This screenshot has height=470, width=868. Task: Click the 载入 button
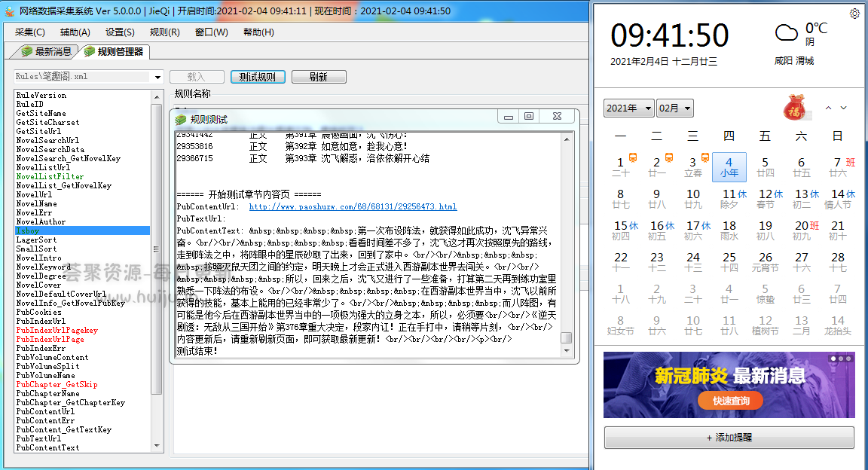pyautogui.click(x=197, y=77)
